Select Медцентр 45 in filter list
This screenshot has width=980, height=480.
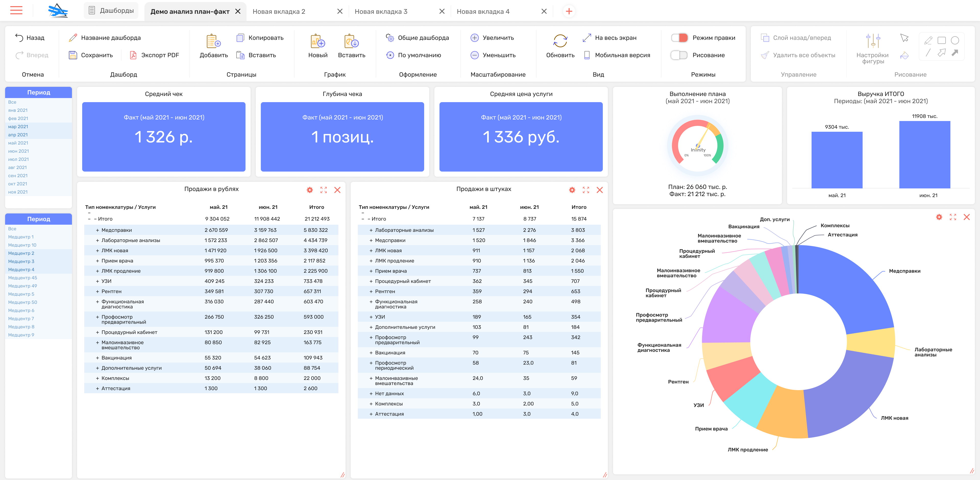[22, 278]
